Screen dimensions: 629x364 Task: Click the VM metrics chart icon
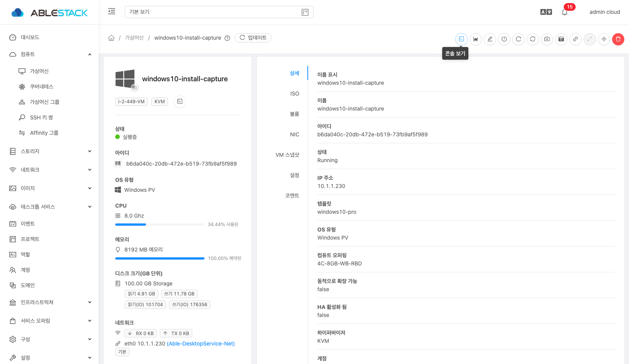pos(476,39)
